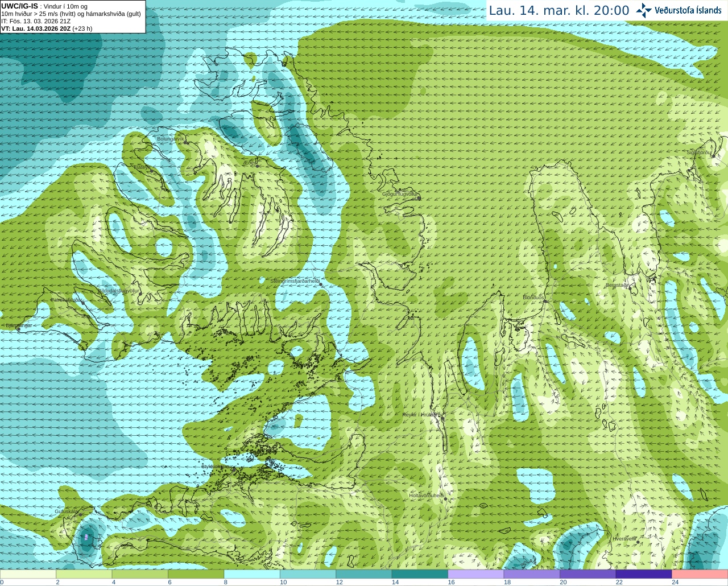Click the Bíldudalsflugvöllur station label
The width and height of the screenshot is (728, 586).
pyautogui.click(x=118, y=290)
